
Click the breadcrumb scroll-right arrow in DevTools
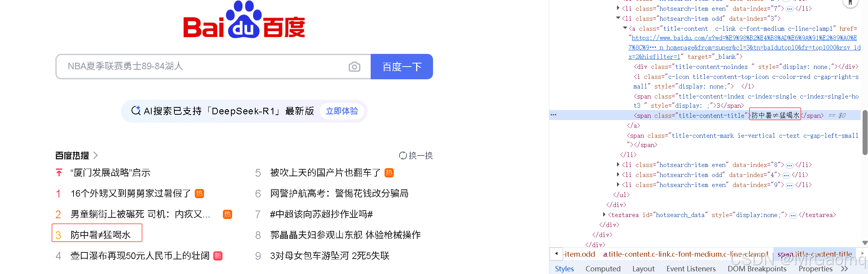coord(862,254)
